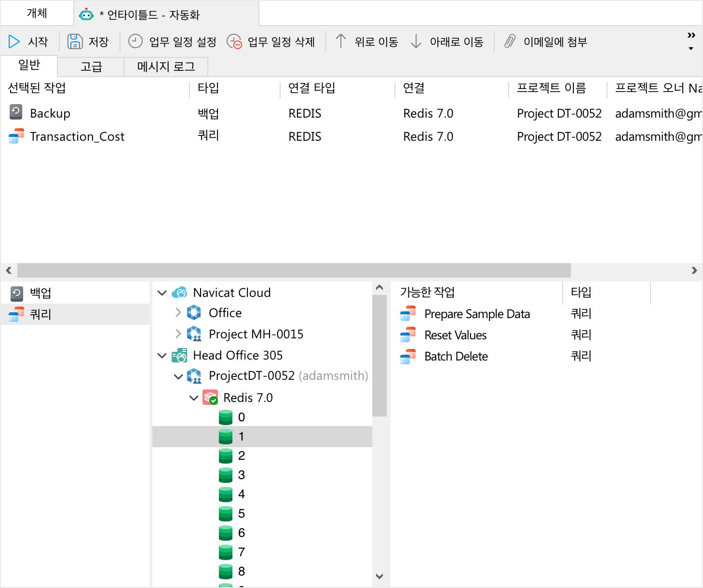Expand the Office tree node
Screen dimensions: 703x588
(x=178, y=312)
